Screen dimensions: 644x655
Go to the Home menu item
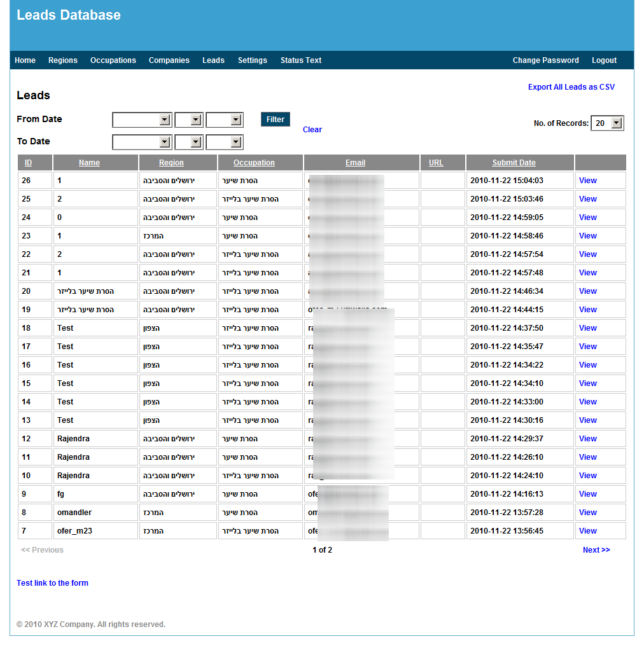(25, 60)
